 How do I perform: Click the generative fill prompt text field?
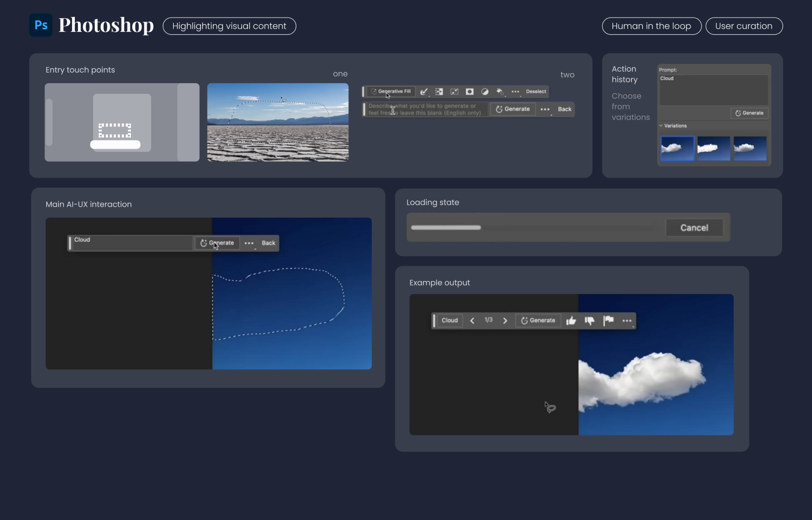pos(426,109)
